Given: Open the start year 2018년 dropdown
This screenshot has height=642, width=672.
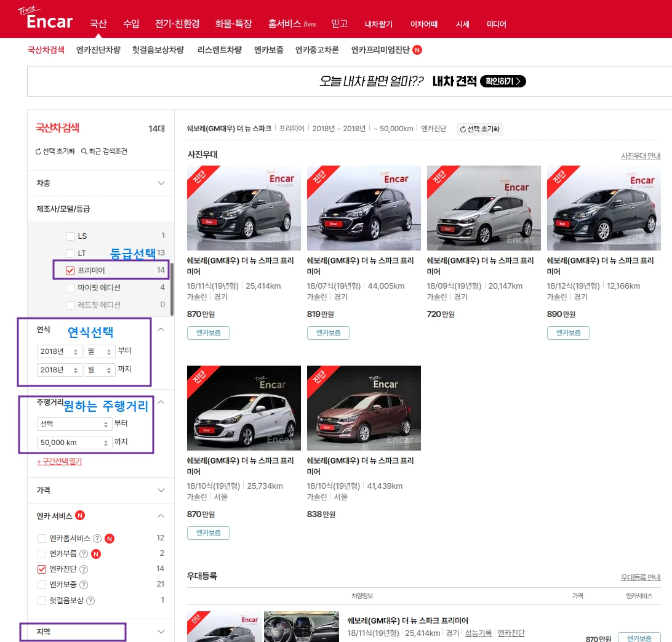Looking at the screenshot, I should tap(59, 351).
